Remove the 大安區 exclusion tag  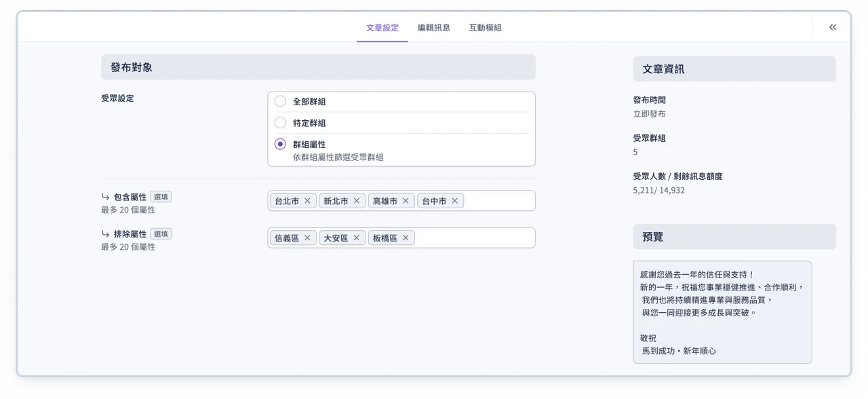pyautogui.click(x=357, y=237)
